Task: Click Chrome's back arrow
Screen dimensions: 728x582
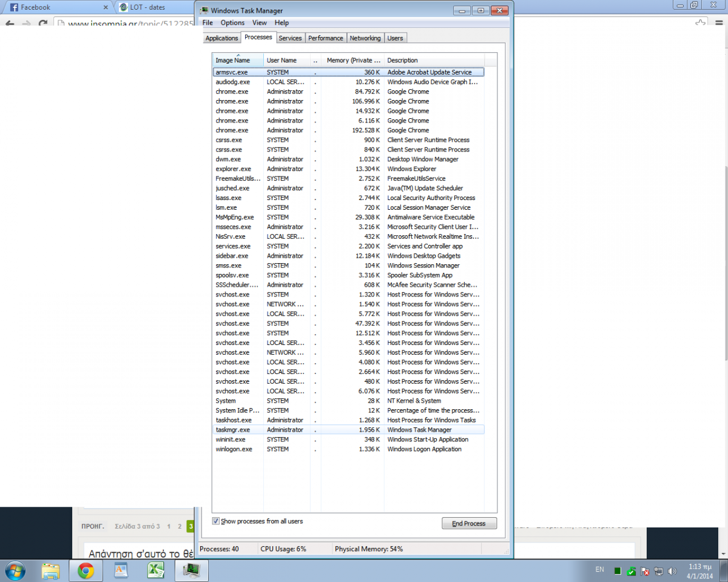Action: [10, 24]
